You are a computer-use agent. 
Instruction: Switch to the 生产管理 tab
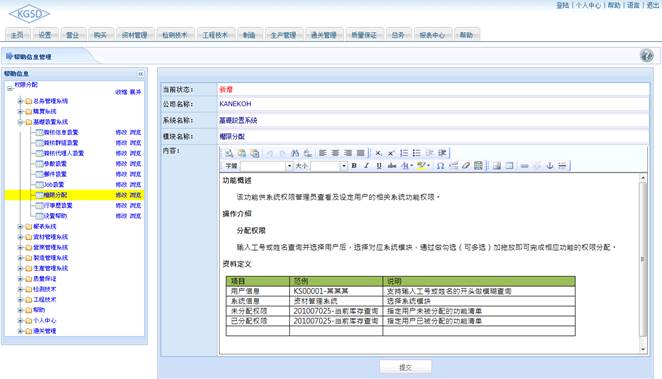tap(283, 35)
